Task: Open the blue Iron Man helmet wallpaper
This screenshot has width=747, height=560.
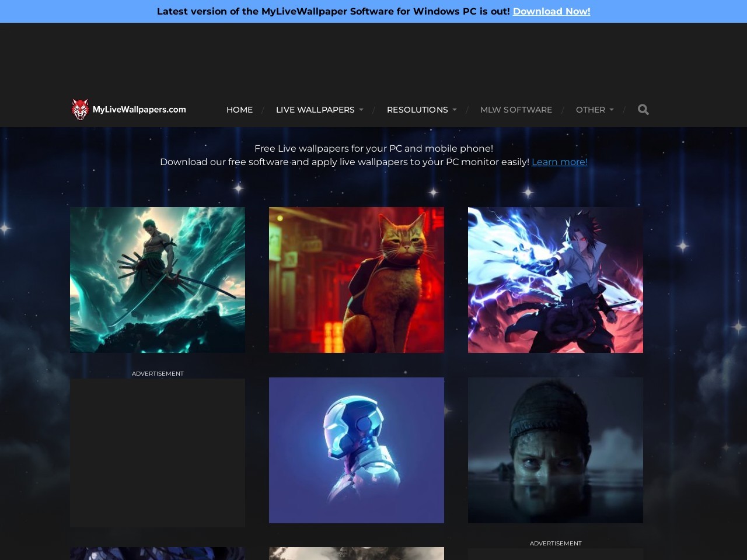Action: [357, 450]
